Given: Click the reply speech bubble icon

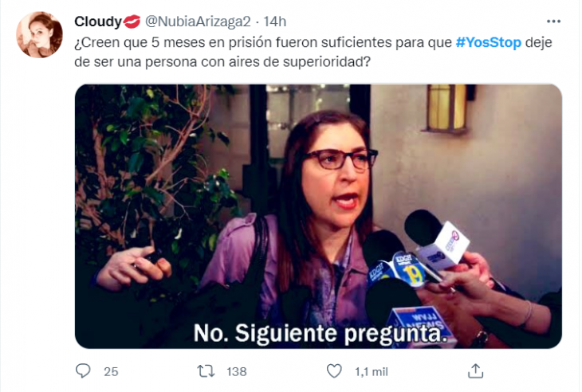Looking at the screenshot, I should coord(83,370).
